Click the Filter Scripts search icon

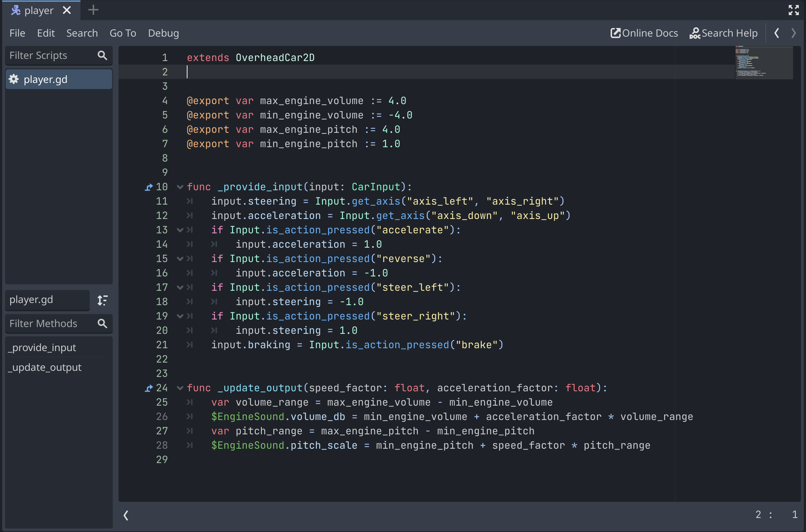tap(102, 55)
